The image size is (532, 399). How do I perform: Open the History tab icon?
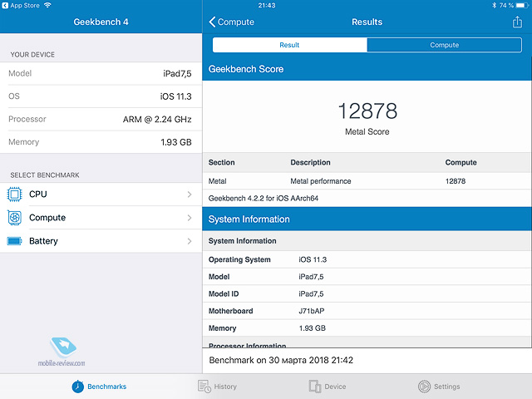[204, 387]
